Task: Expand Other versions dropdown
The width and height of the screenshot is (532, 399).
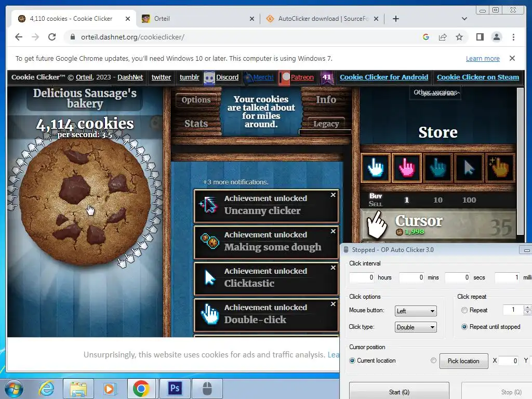Action: [x=436, y=92]
